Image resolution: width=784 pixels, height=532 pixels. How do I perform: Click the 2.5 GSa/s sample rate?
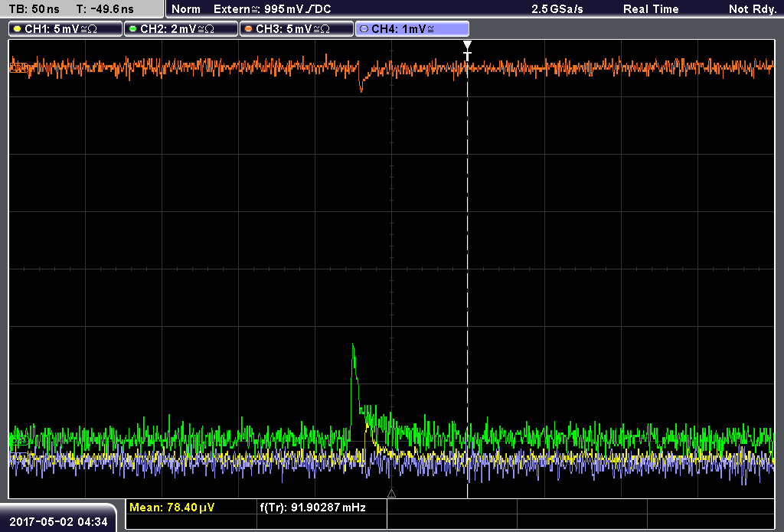[557, 9]
